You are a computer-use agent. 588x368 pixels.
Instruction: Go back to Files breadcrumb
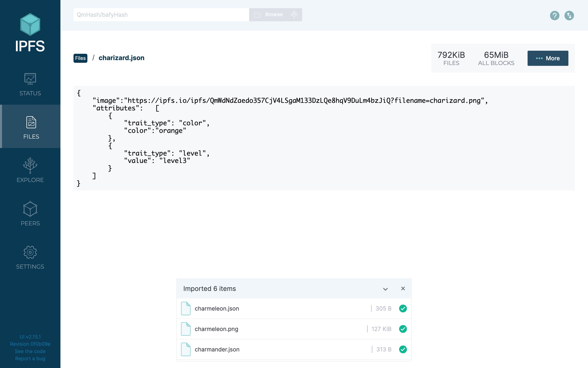click(80, 58)
